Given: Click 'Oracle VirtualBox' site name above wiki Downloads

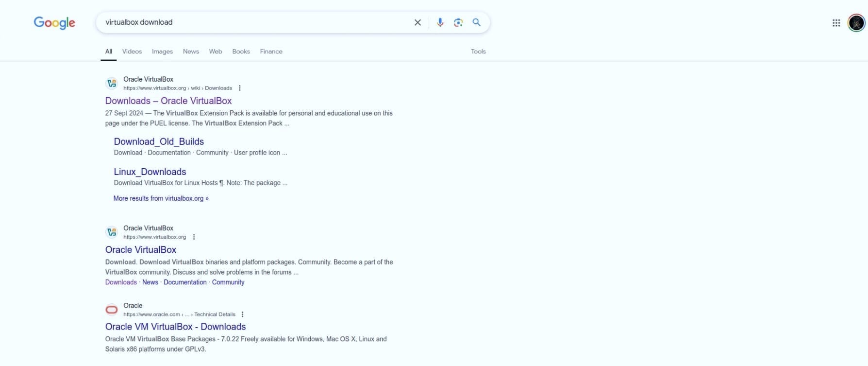Looking at the screenshot, I should (148, 79).
